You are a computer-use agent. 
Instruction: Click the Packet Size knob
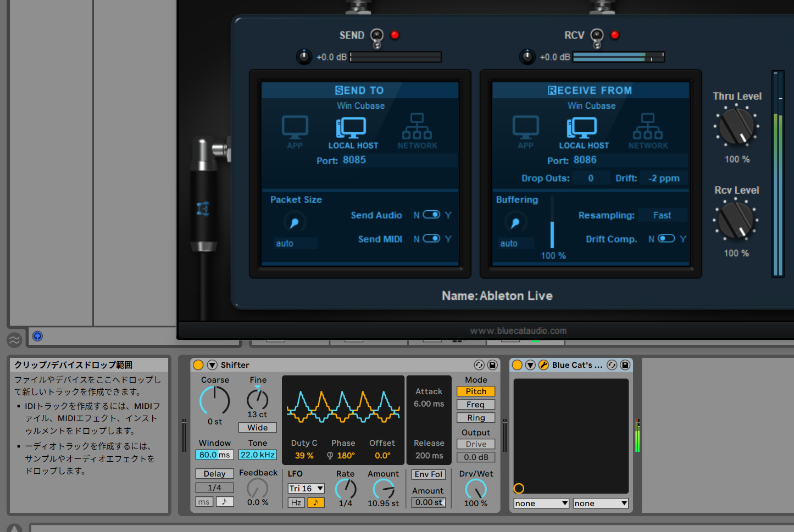(x=295, y=222)
